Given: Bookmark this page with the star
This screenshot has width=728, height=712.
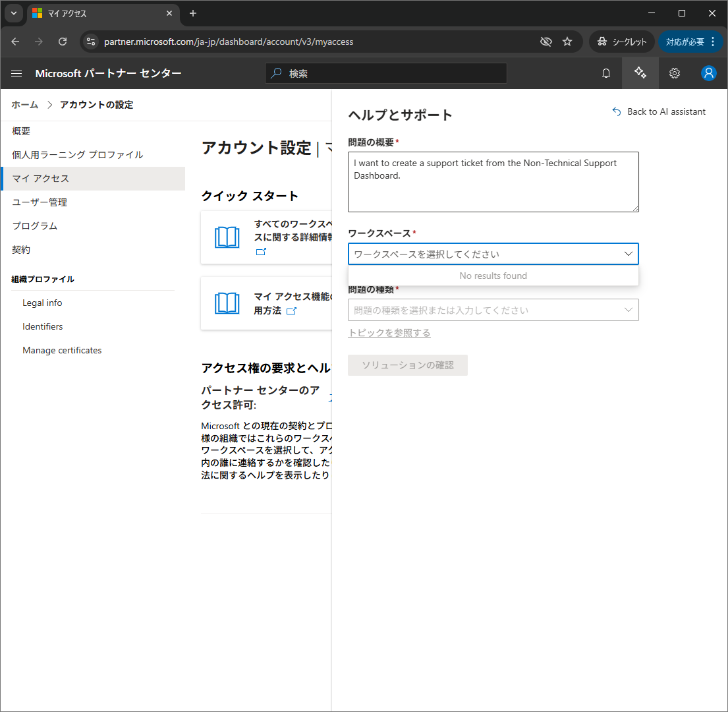Looking at the screenshot, I should (x=567, y=42).
